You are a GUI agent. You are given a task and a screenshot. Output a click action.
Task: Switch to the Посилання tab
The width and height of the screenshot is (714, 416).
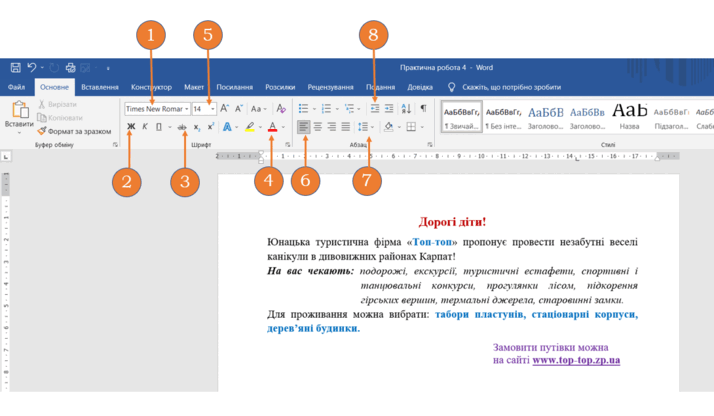pyautogui.click(x=235, y=87)
